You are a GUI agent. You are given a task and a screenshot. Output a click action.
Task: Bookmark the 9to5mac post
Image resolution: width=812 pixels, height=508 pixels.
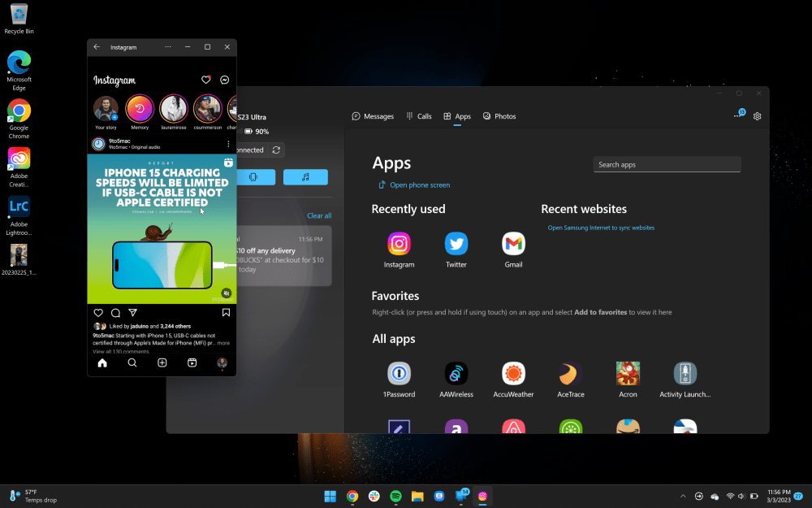[x=226, y=313]
